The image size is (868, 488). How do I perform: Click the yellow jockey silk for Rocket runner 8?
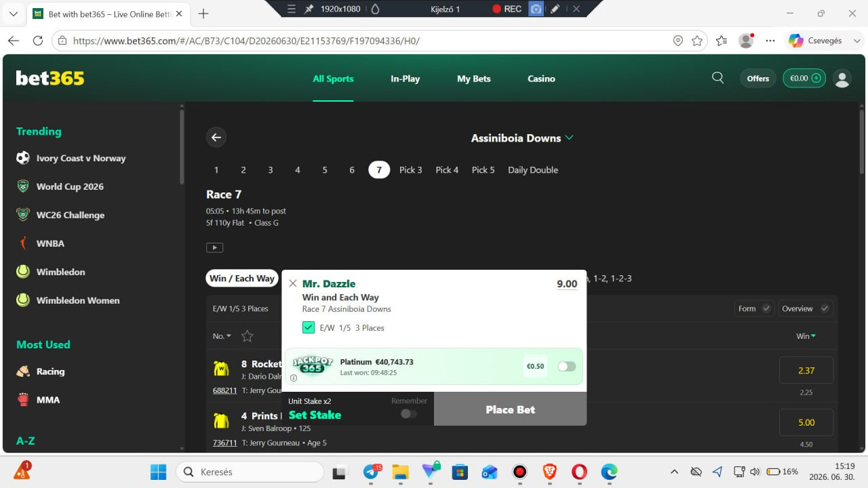point(221,369)
